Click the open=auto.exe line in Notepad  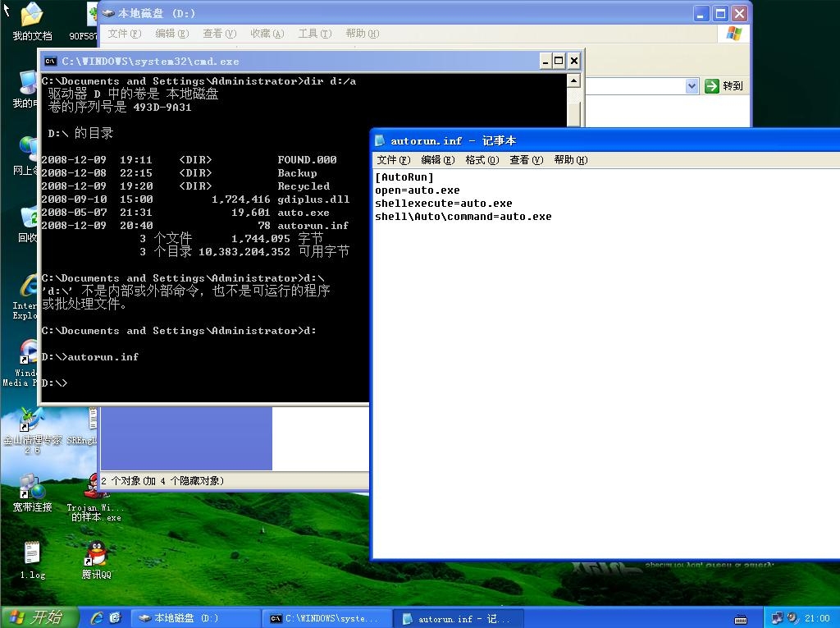coord(418,190)
